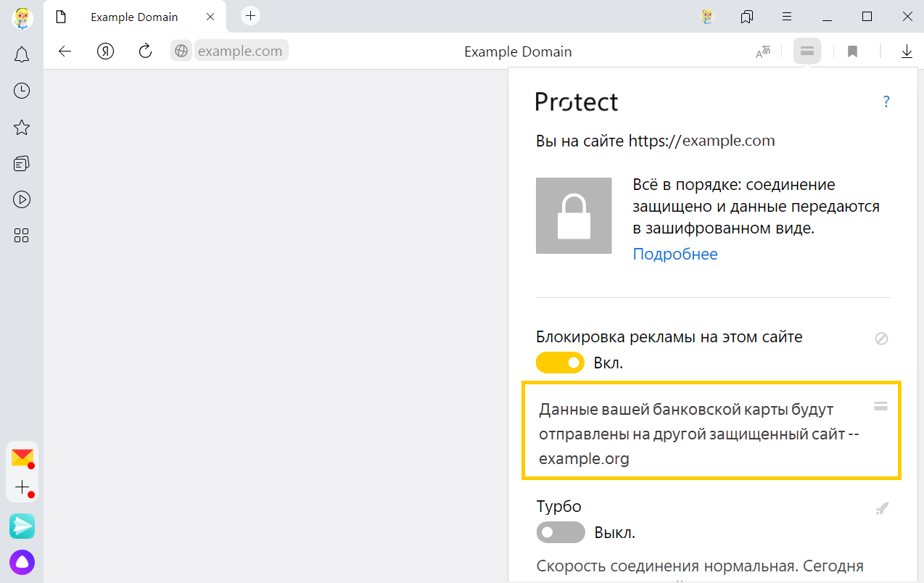Go back with the back arrow

65,51
